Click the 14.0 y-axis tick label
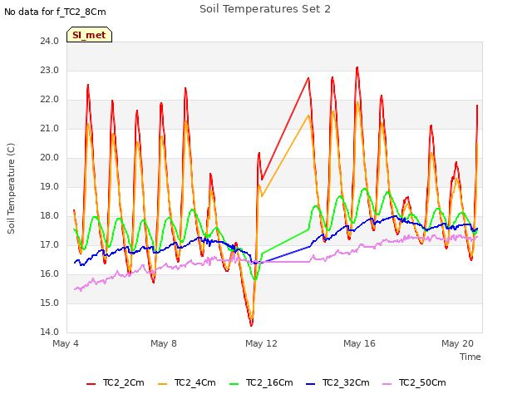532x399 pixels. (x=50, y=332)
